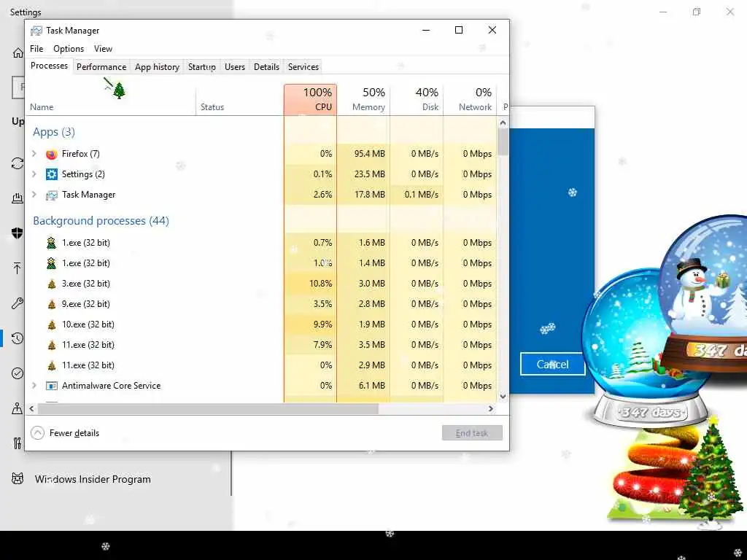Image resolution: width=747 pixels, height=560 pixels.
Task: Switch to the Services tab
Action: coord(303,67)
